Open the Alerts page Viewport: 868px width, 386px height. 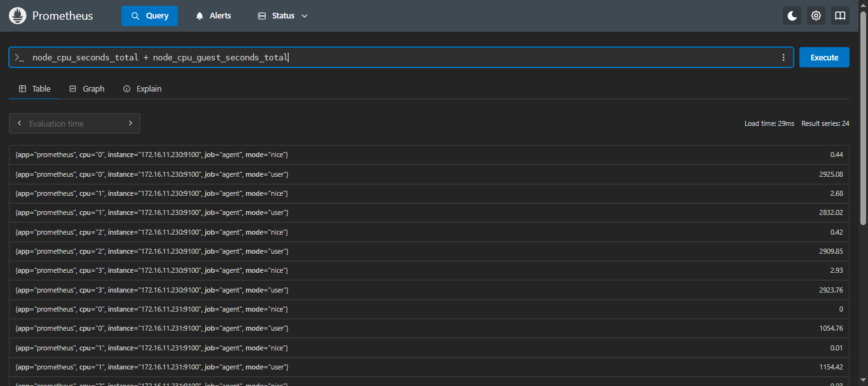pyautogui.click(x=214, y=16)
